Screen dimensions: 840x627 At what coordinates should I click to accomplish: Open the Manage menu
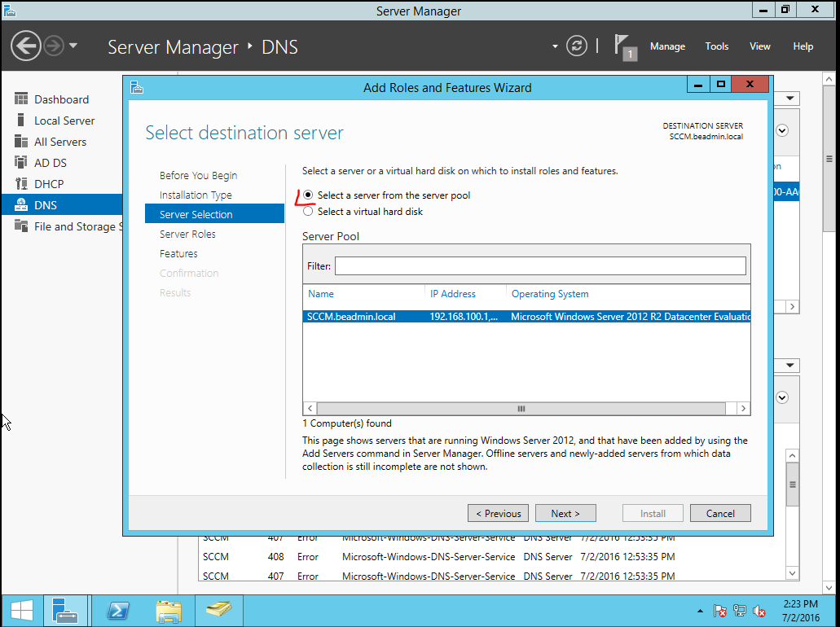667,46
